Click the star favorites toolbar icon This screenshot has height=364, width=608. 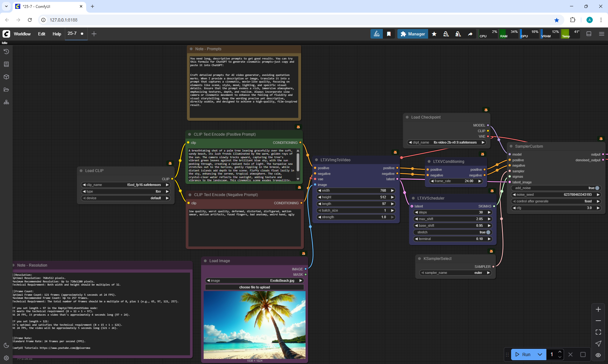(x=434, y=34)
